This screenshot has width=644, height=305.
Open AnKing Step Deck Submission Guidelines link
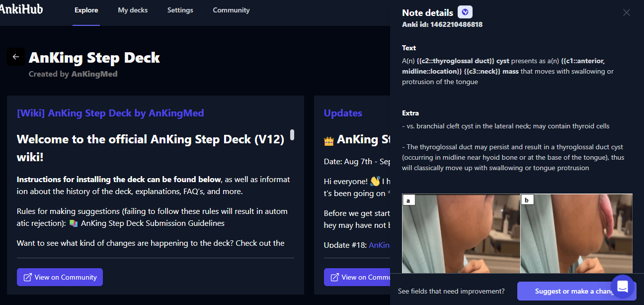tap(153, 223)
